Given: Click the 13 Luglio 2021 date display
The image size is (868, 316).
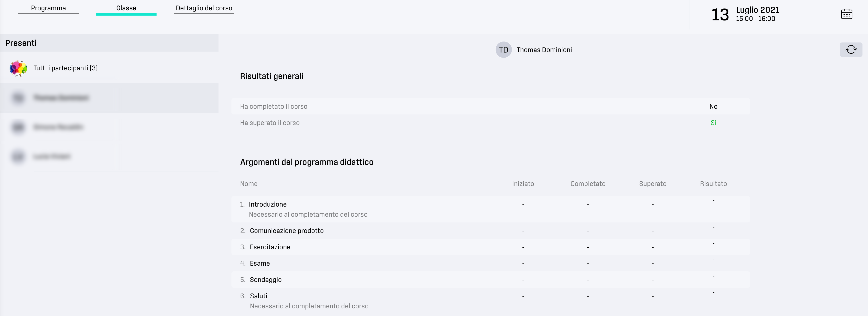Looking at the screenshot, I should [745, 14].
